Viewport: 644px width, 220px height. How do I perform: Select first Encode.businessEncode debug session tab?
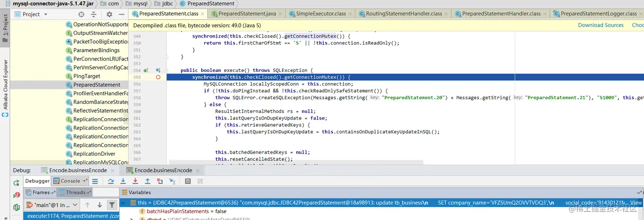[78, 170]
